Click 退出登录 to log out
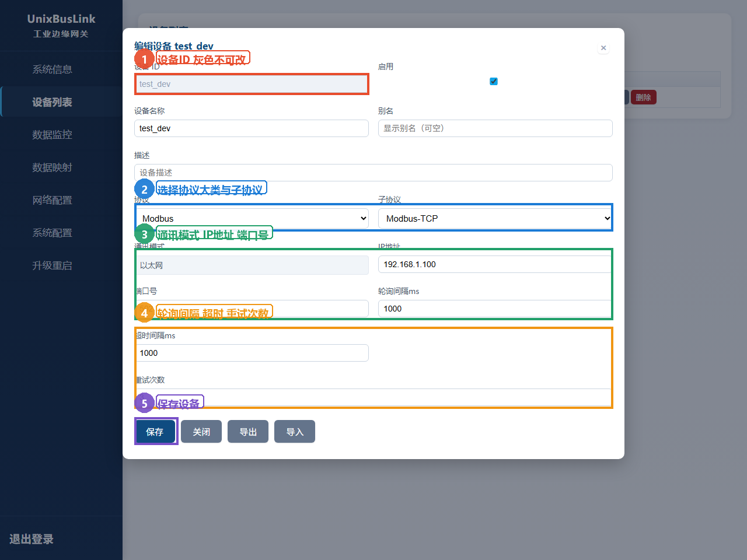Image resolution: width=747 pixels, height=560 pixels. [x=32, y=539]
